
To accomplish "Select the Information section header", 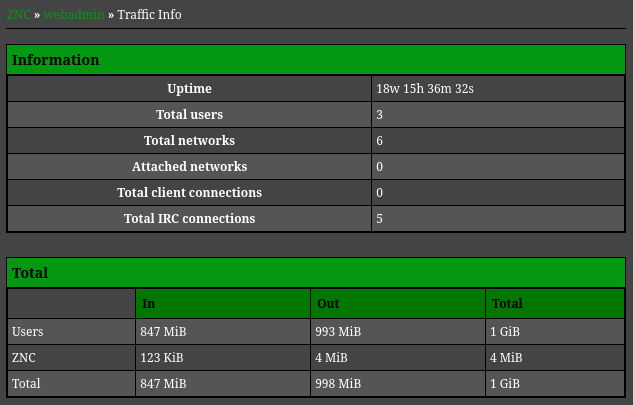I will (x=316, y=60).
